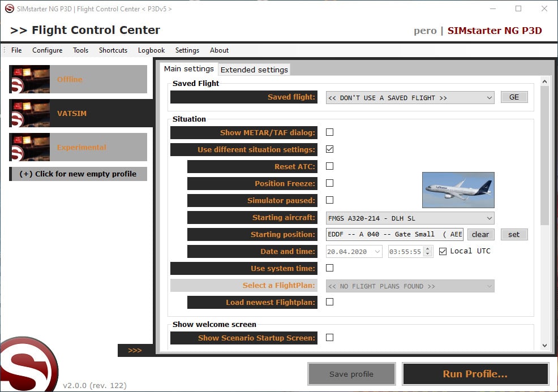Click the SIMstarter logo in the title bar
This screenshot has height=392, width=558.
[9, 9]
